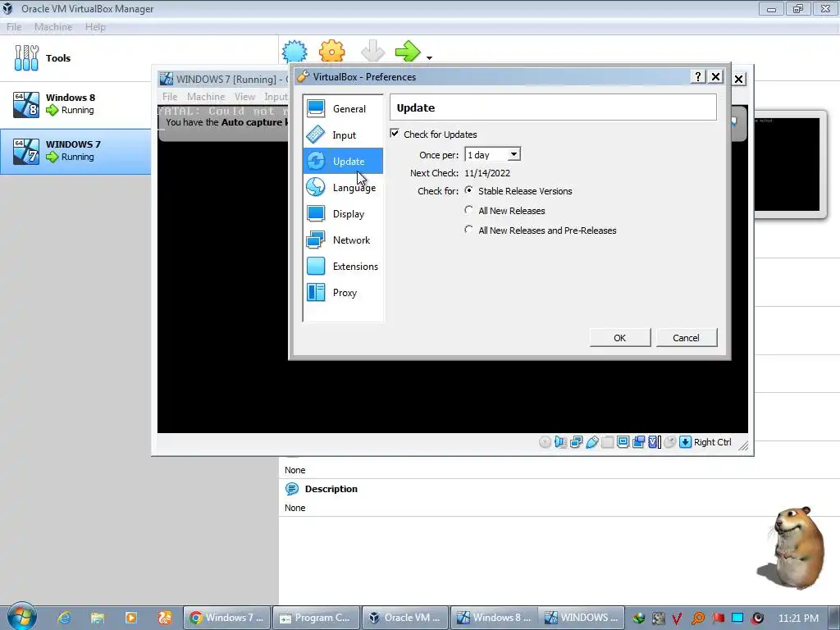Open the file explorer taskbar icon
This screenshot has height=630, width=840.
tap(98, 618)
